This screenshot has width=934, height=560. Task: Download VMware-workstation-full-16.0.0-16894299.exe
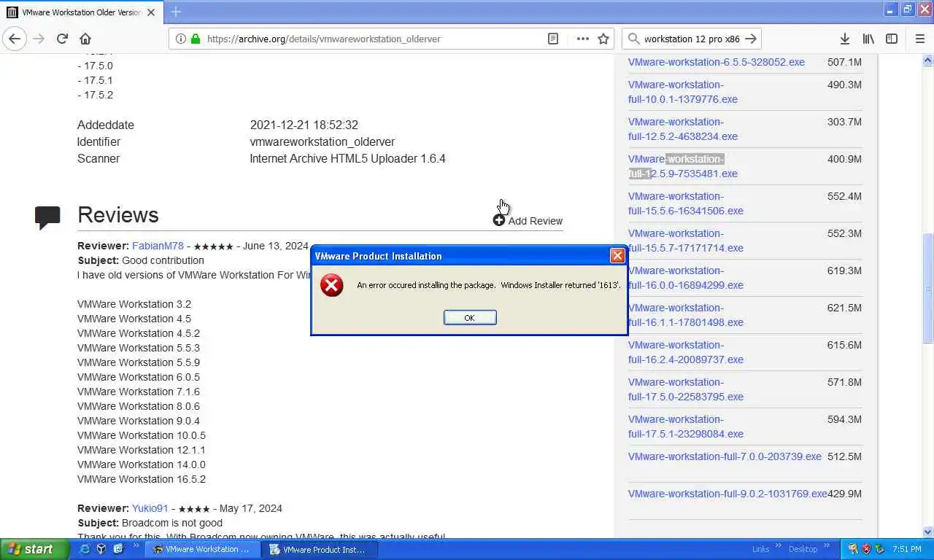pyautogui.click(x=685, y=278)
